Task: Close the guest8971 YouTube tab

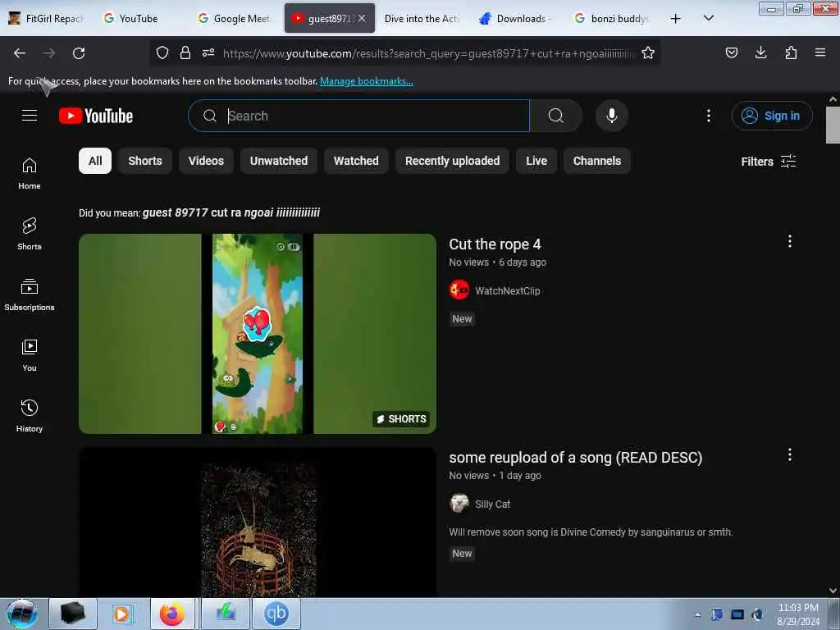Action: pos(362,18)
